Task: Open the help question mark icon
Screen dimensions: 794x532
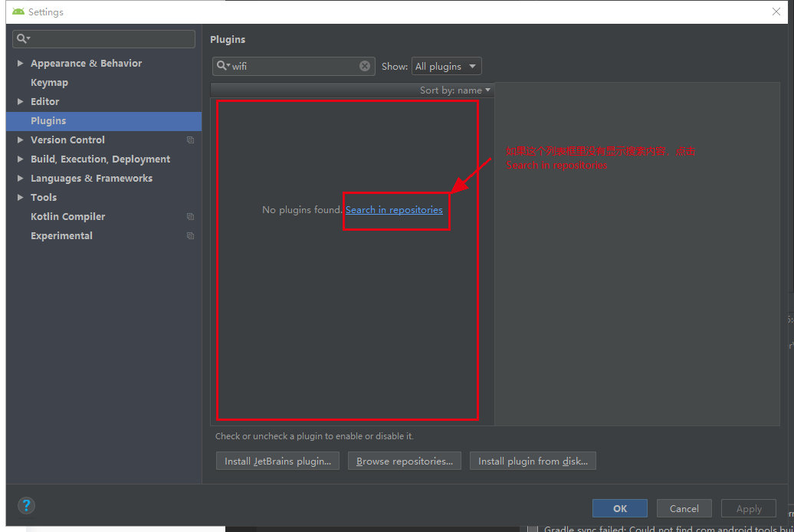Action: point(26,505)
